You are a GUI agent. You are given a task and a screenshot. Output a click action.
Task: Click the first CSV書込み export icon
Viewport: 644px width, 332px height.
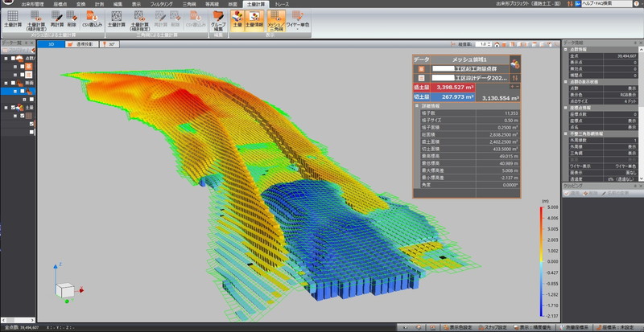[x=93, y=17]
